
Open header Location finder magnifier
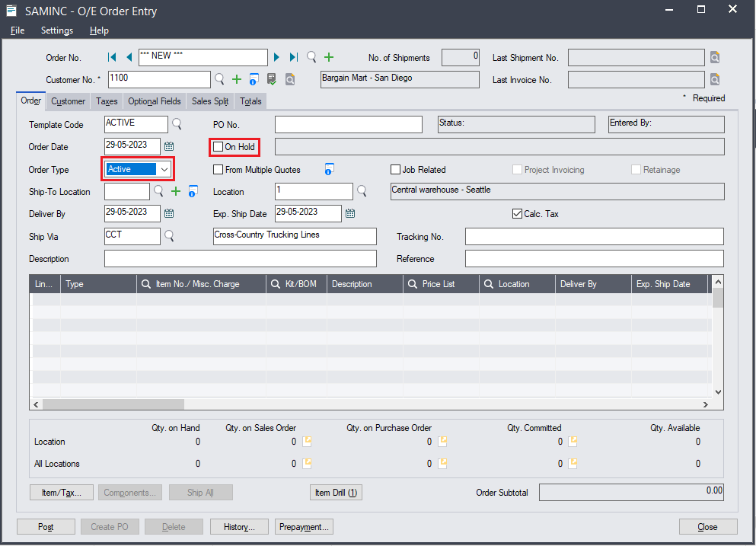coord(362,191)
